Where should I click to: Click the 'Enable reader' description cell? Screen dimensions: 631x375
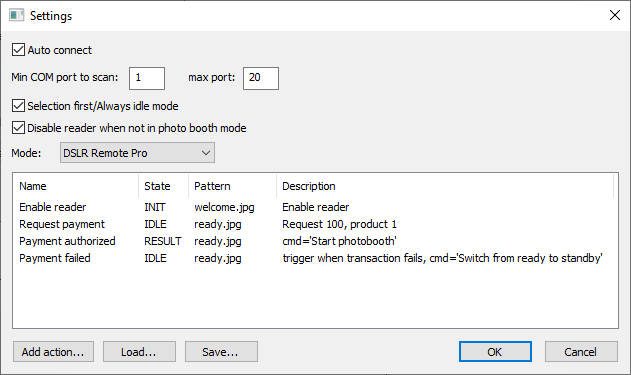316,207
